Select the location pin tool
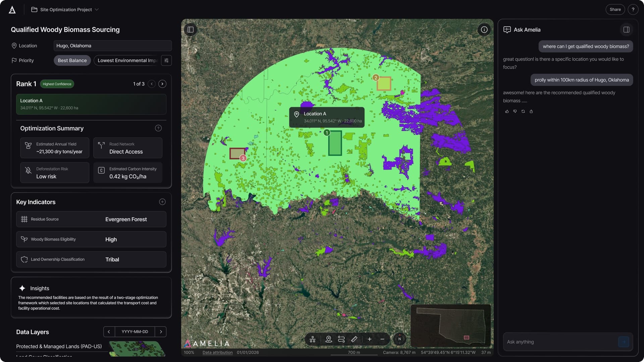644x362 pixels. tap(329, 339)
